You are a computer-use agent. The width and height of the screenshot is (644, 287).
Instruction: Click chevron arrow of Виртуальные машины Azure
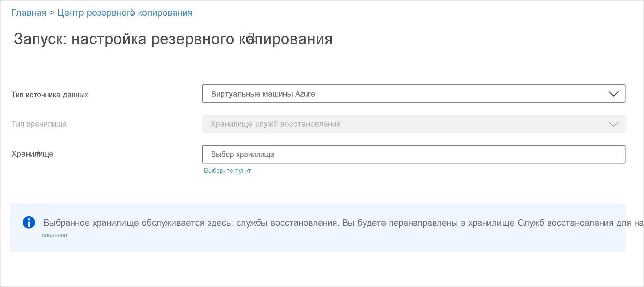click(x=613, y=94)
